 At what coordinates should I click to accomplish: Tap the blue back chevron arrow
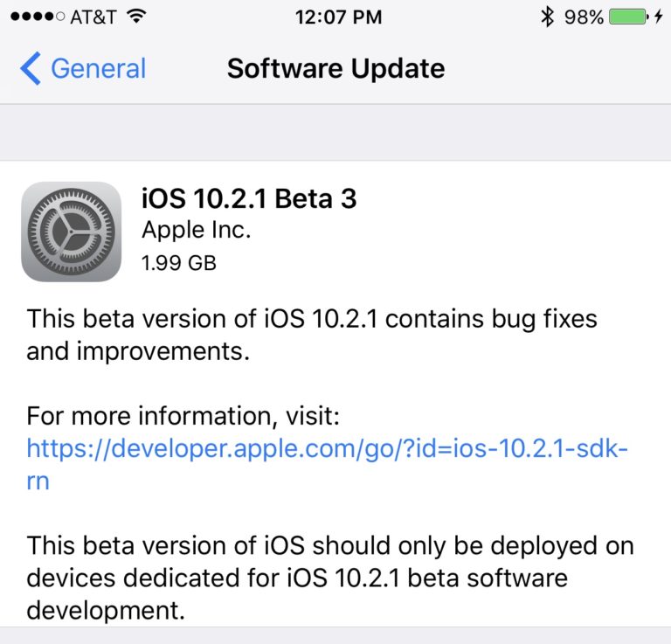[31, 68]
